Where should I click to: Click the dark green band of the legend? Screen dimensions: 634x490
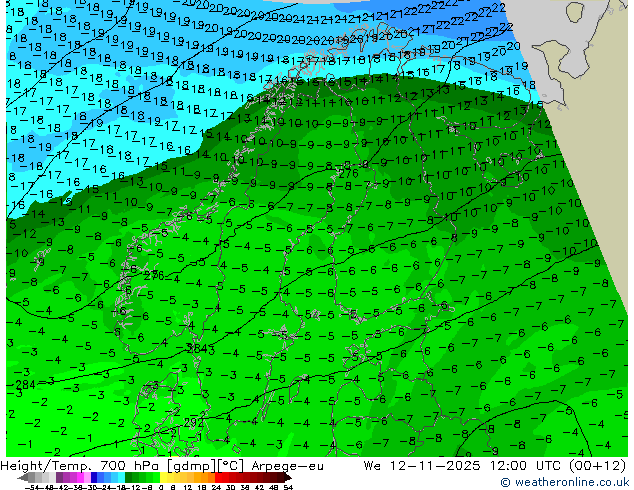[129, 478]
